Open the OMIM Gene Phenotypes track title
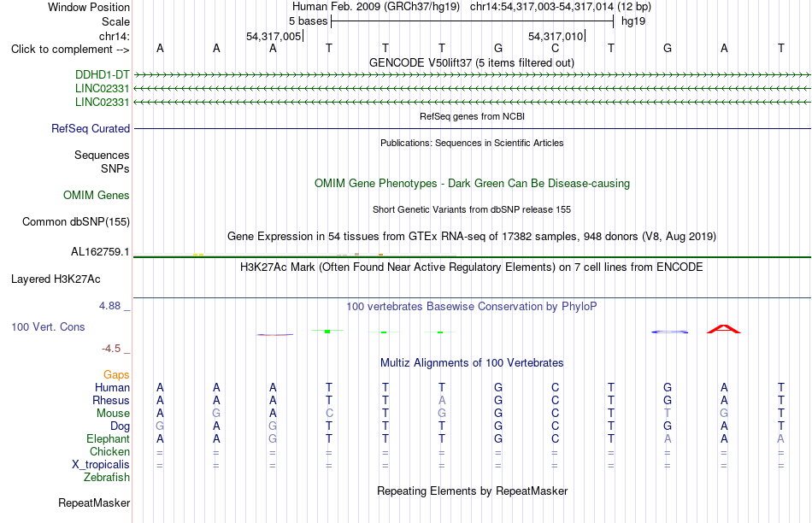The height and width of the screenshot is (523, 812). click(473, 184)
